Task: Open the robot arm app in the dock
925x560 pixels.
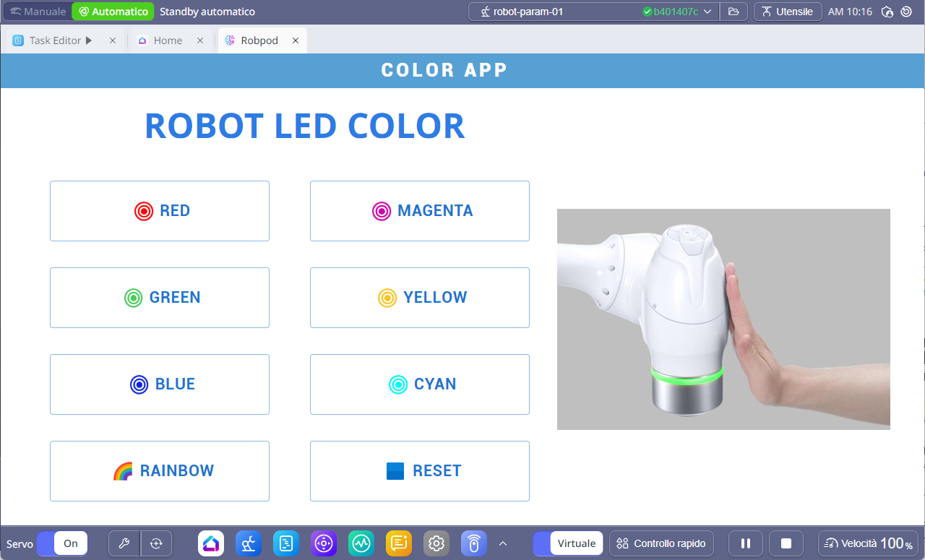Action: tap(249, 543)
